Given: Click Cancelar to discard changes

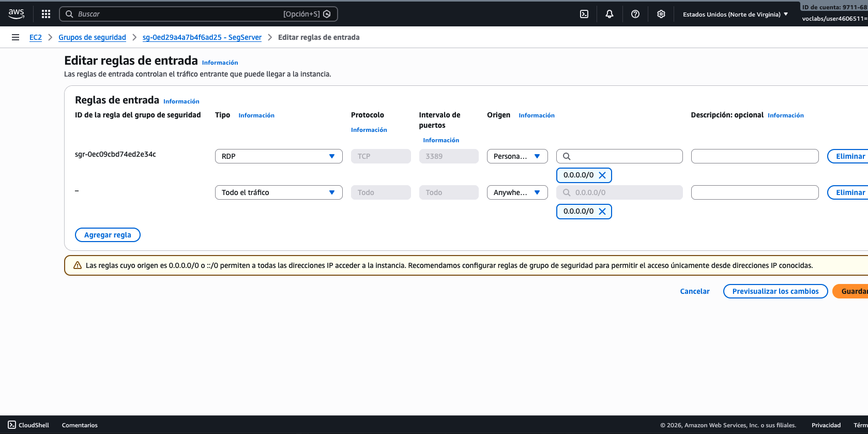Looking at the screenshot, I should pos(694,291).
